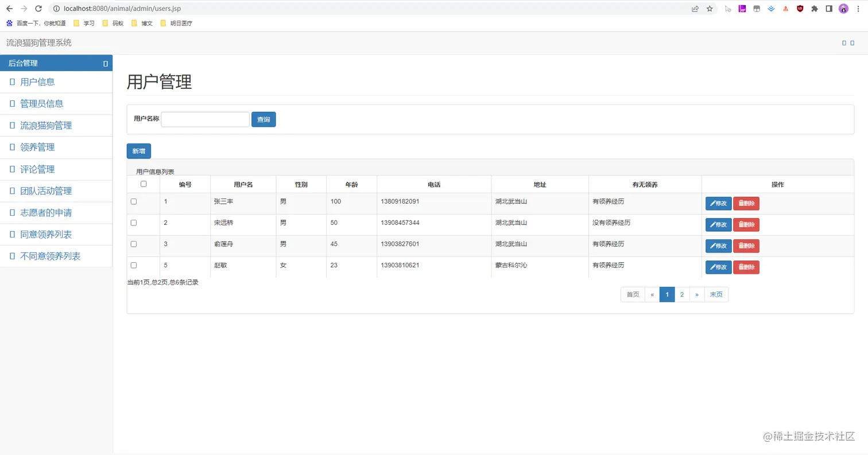868x455 pixels.
Task: Open the 百度一下 bookmark
Action: (36, 24)
